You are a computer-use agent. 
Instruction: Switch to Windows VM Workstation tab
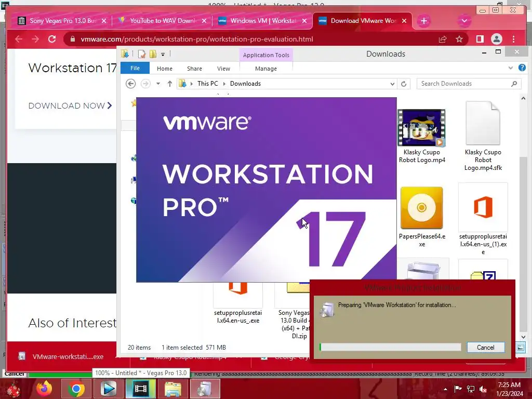[263, 21]
